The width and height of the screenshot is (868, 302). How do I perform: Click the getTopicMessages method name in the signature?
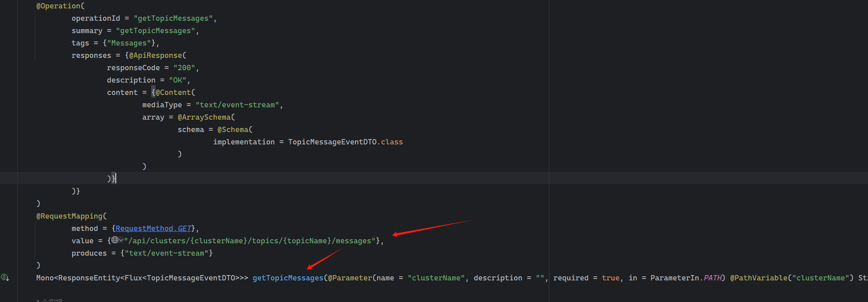pos(288,278)
